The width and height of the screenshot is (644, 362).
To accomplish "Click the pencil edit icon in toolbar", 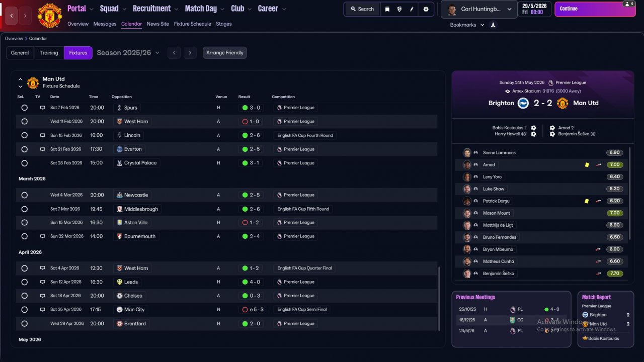I will 412,9.
